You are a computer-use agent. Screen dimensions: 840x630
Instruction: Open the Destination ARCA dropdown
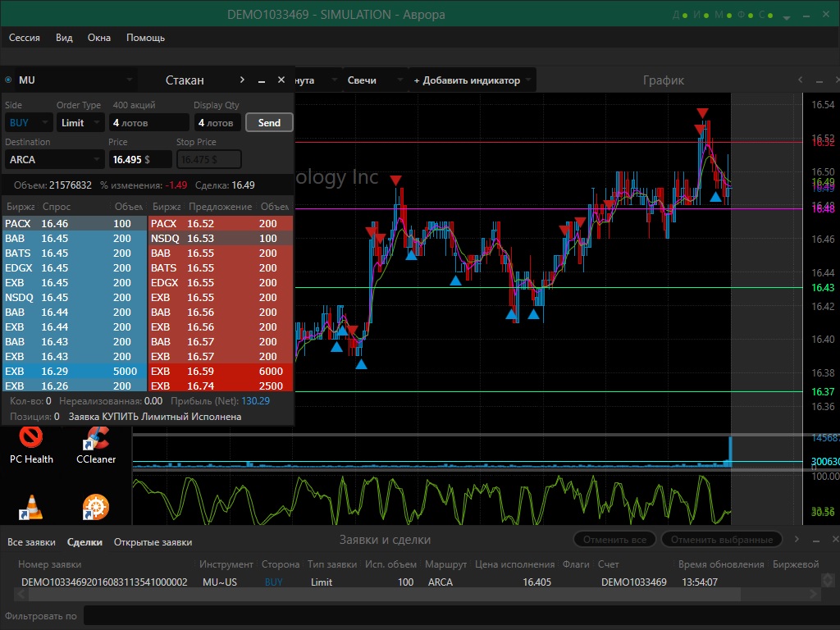(54, 160)
